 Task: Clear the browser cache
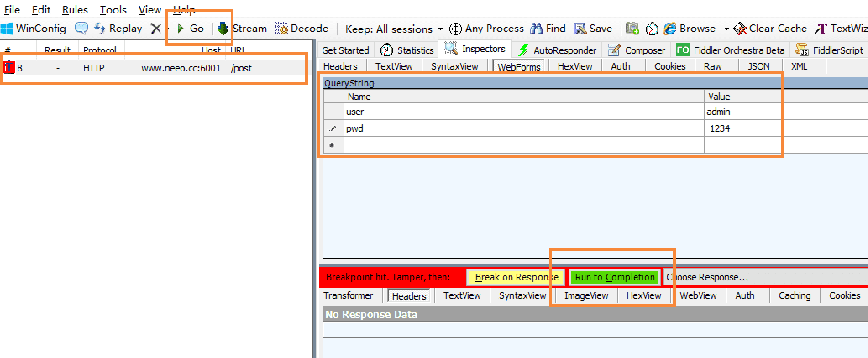770,29
